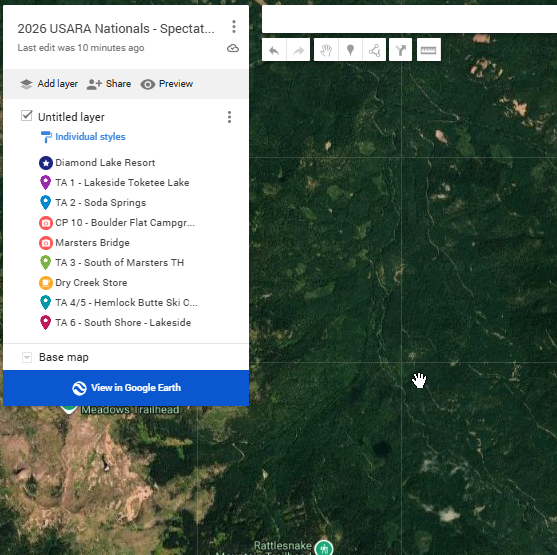Click Share button
557x555 pixels.
[x=109, y=84]
